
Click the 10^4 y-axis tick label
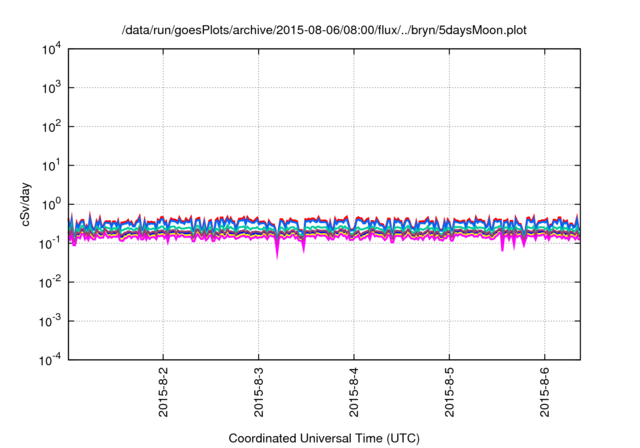point(52,49)
